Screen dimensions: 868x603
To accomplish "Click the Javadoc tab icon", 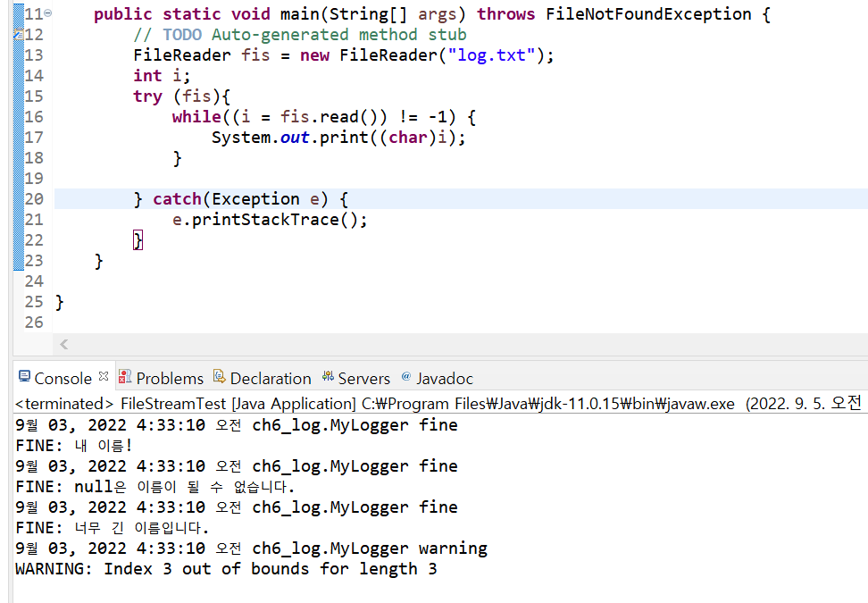I will click(405, 376).
